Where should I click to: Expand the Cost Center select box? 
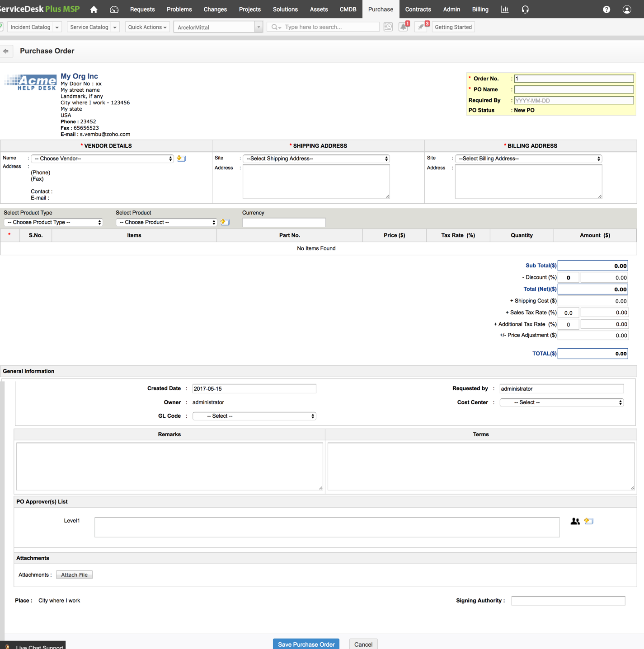pyautogui.click(x=561, y=402)
